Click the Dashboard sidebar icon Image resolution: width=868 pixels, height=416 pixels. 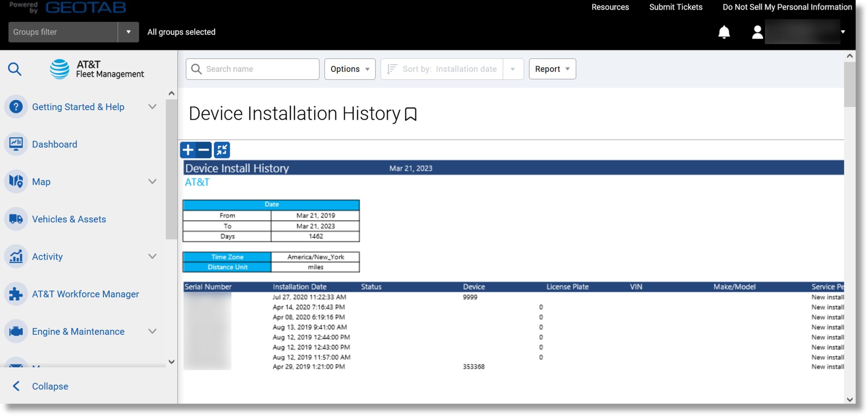[x=16, y=144]
